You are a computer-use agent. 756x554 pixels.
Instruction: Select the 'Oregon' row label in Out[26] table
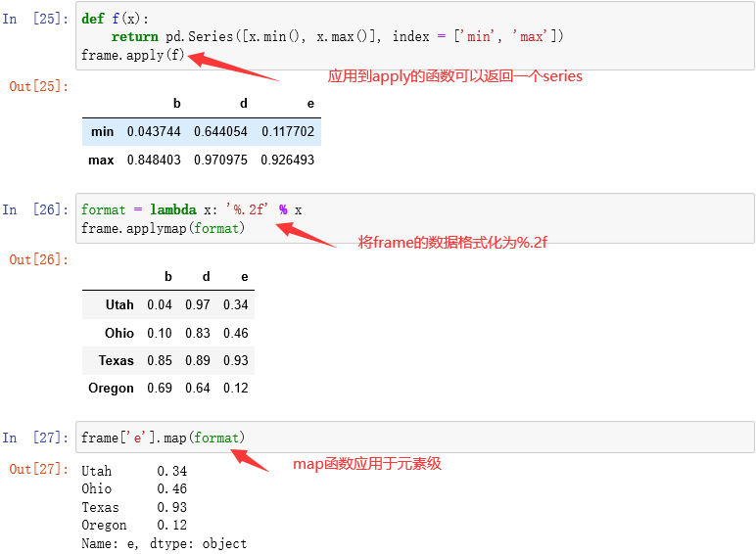coord(111,389)
